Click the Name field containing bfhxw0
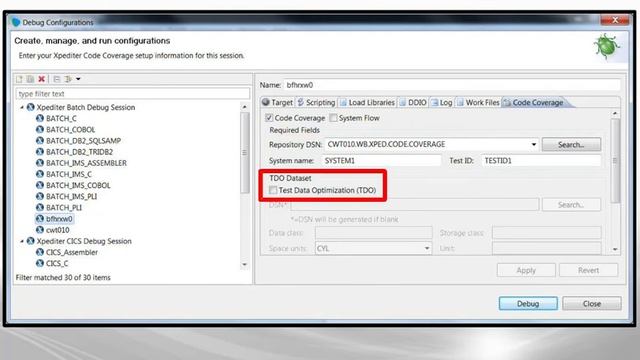 click(452, 85)
